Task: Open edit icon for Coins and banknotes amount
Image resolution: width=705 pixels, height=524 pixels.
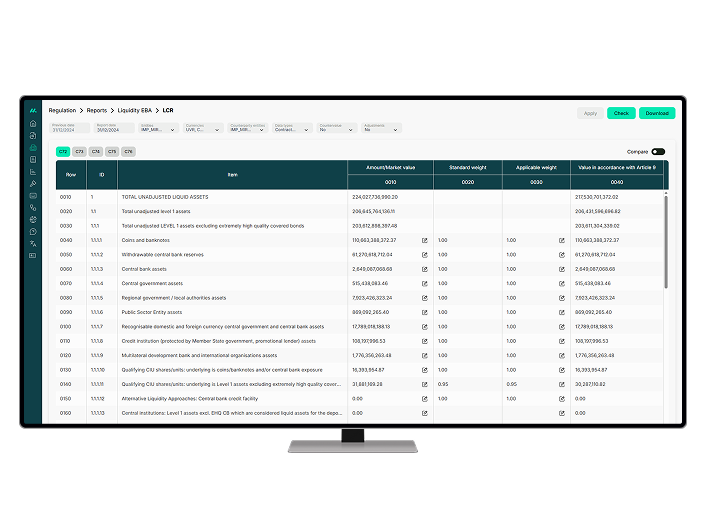Action: point(424,241)
